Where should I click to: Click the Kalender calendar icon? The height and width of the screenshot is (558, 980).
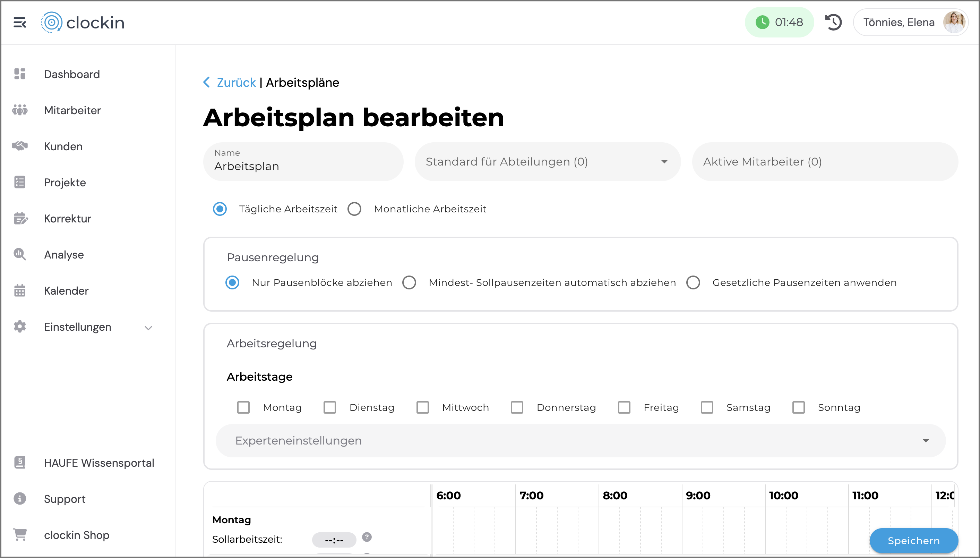[19, 290]
